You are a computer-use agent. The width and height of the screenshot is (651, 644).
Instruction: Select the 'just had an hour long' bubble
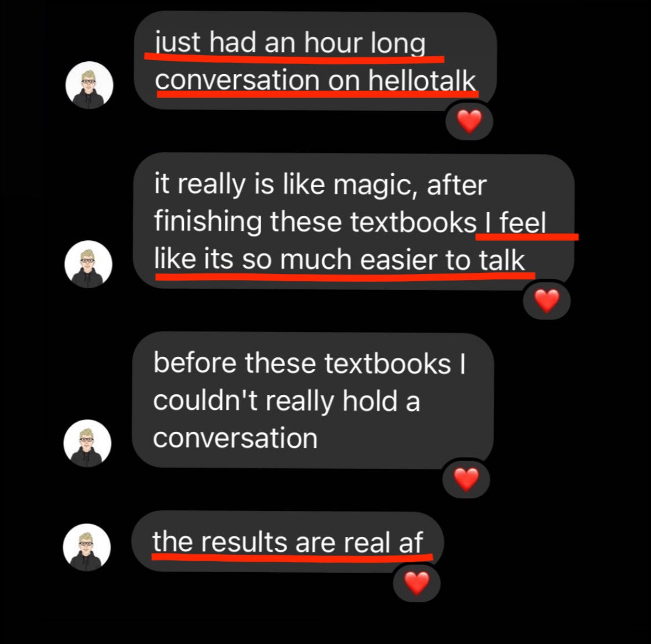pos(315,61)
